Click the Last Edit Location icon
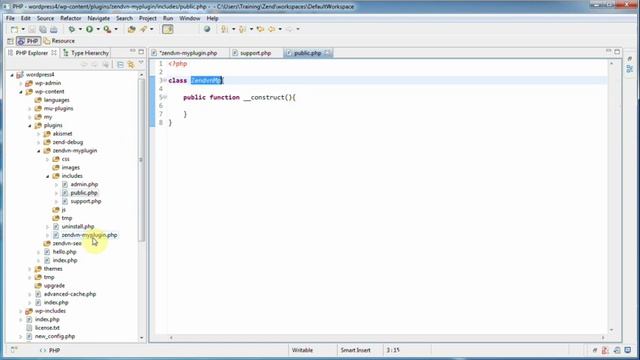 click(x=260, y=29)
